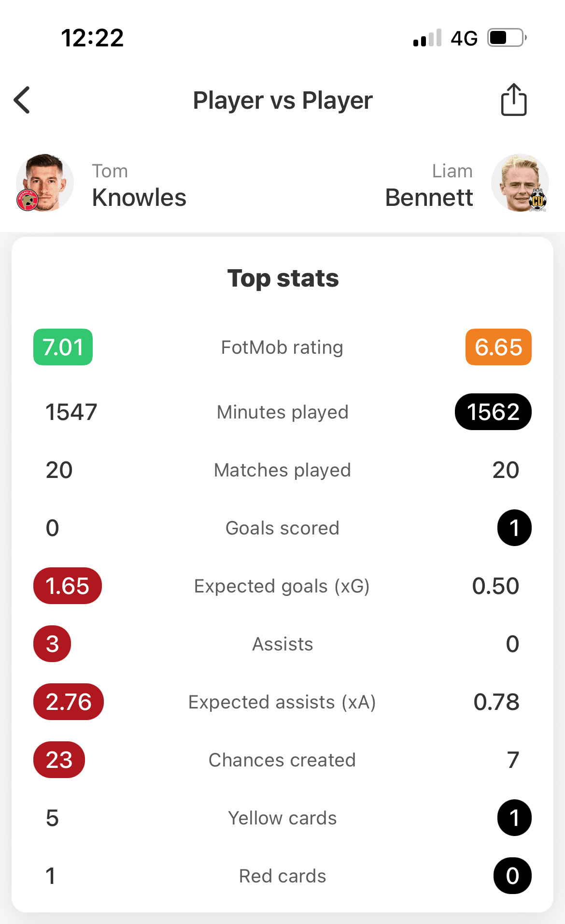Tap the red 2.76 expected assists badge
The width and height of the screenshot is (565, 924).
tap(69, 702)
